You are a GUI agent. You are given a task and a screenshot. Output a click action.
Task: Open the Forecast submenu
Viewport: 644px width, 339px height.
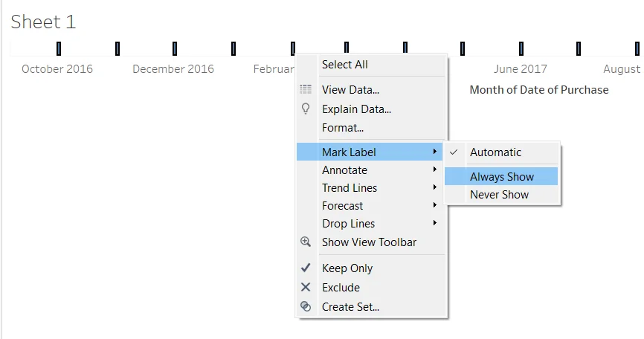click(342, 206)
